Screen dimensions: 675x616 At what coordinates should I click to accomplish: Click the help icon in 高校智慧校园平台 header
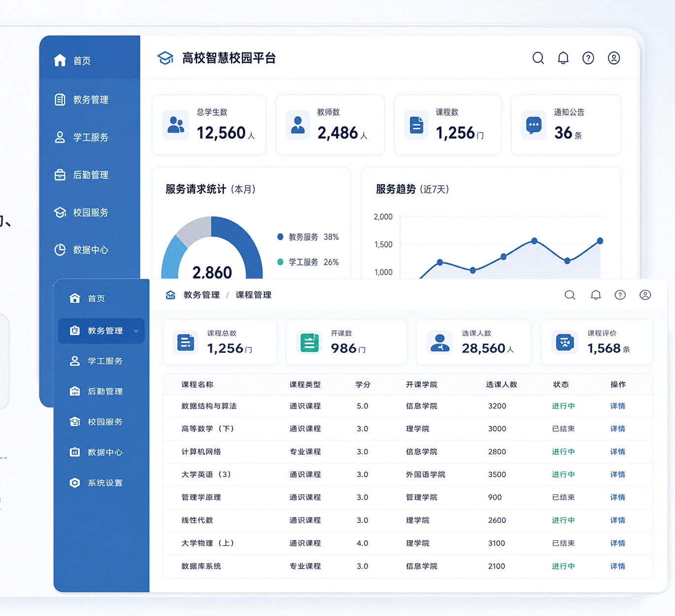pyautogui.click(x=588, y=58)
